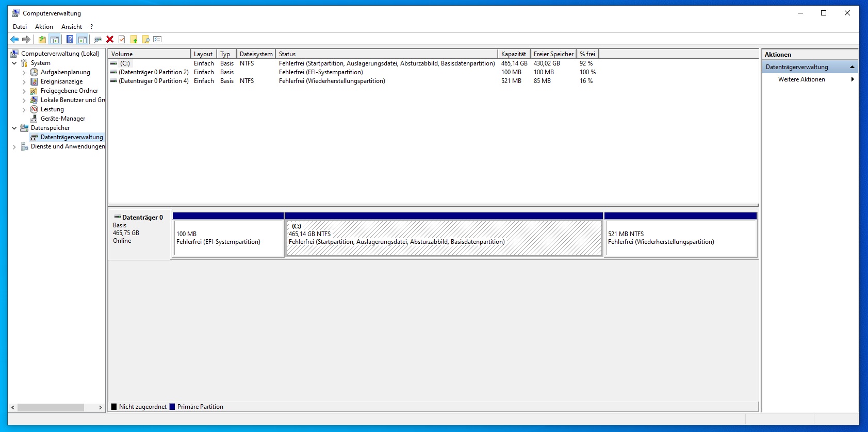
Task: Click the red X delete icon
Action: click(110, 39)
